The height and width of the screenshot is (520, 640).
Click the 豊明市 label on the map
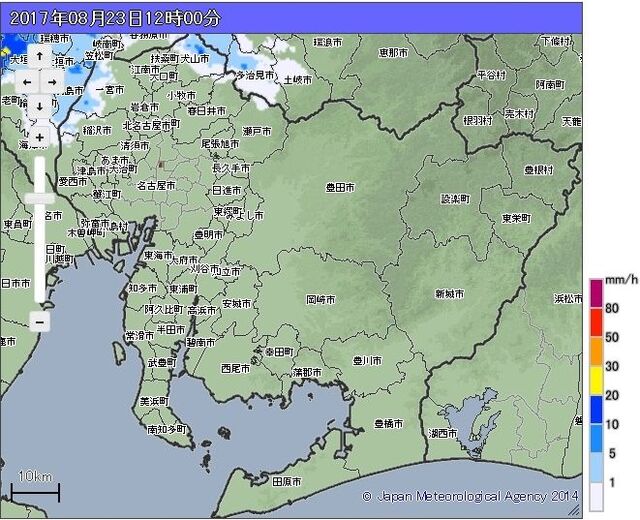click(x=208, y=234)
